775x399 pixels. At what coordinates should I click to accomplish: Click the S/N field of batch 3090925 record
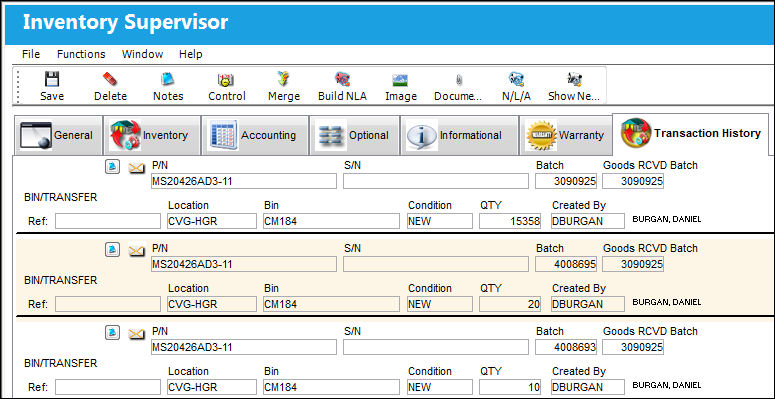pos(435,181)
